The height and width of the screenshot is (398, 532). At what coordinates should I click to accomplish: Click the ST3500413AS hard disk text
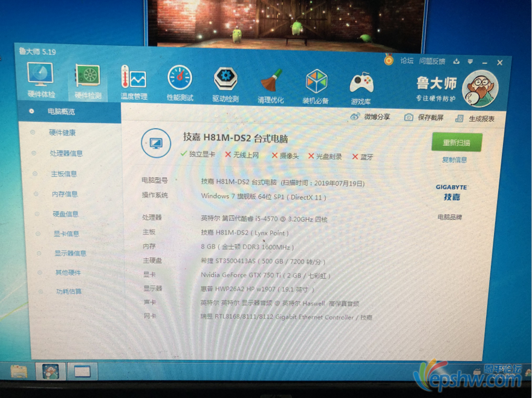click(x=264, y=261)
